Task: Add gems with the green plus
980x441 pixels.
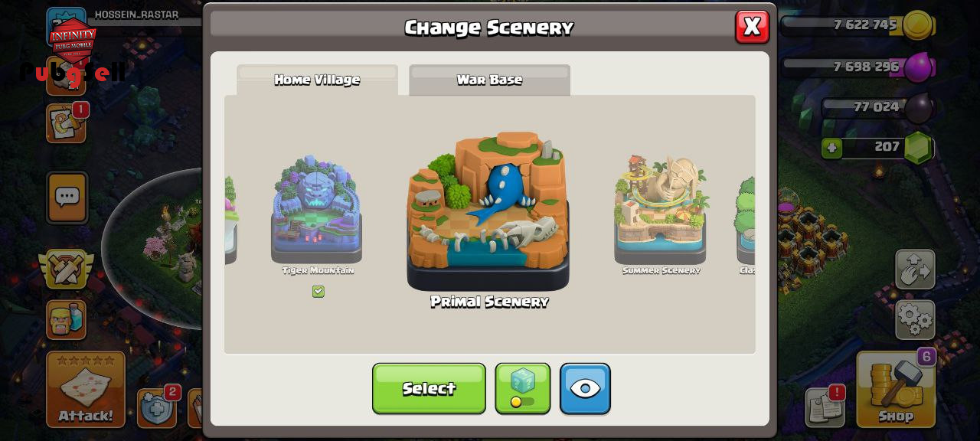Action: 832,147
